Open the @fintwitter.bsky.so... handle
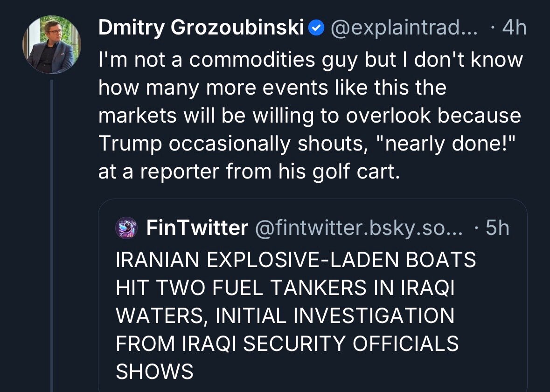The height and width of the screenshot is (392, 550). click(x=358, y=228)
